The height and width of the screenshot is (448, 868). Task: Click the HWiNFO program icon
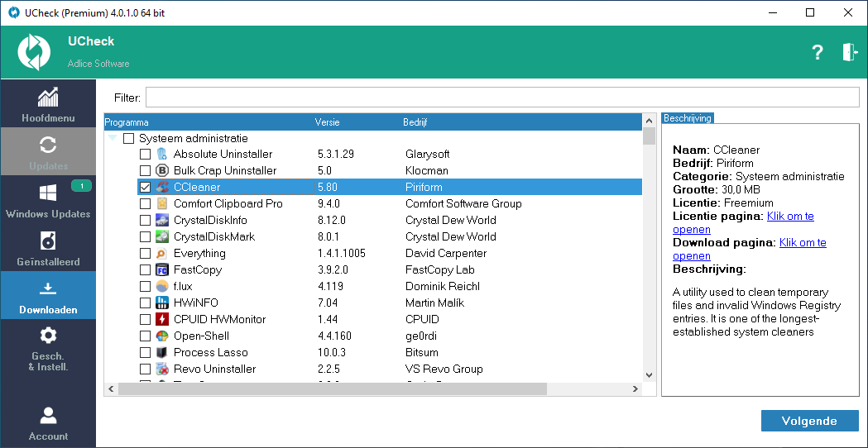[161, 303]
